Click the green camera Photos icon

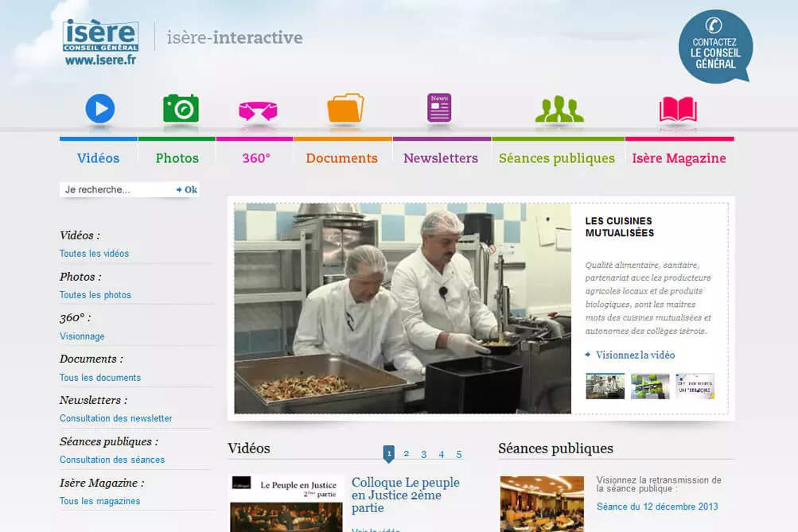181,108
